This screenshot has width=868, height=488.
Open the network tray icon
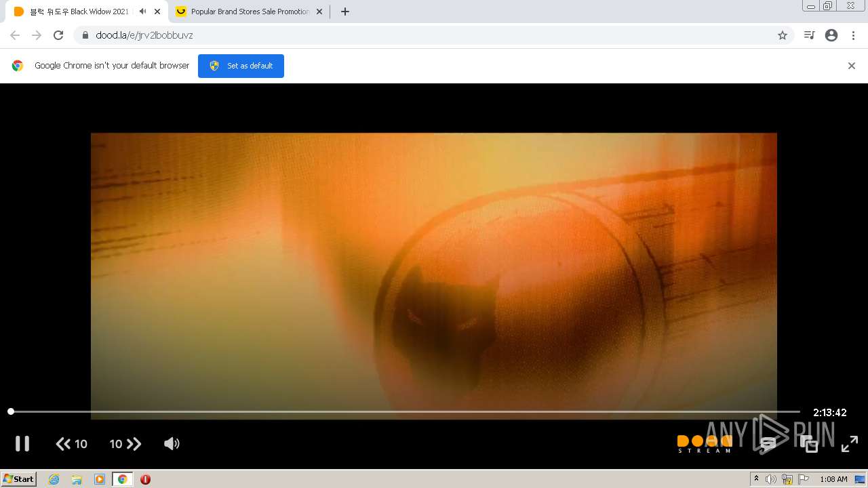[787, 479]
